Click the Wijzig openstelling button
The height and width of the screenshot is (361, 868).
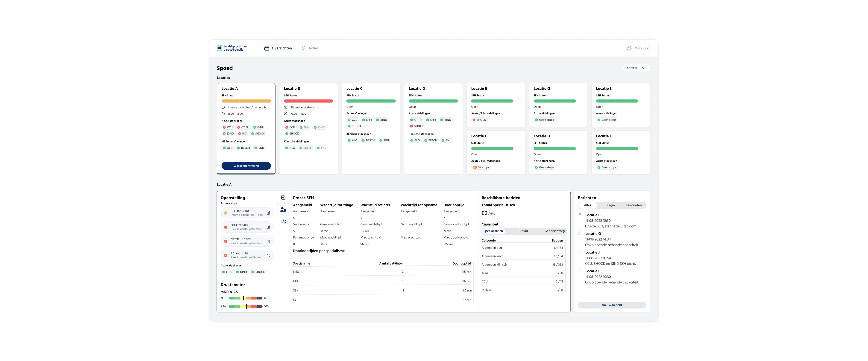tap(246, 166)
